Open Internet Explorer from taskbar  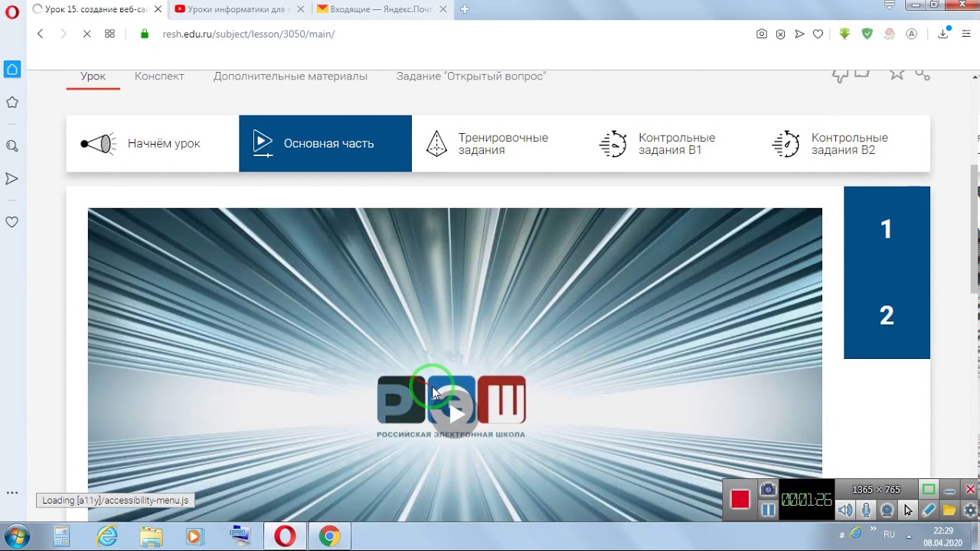[107, 536]
